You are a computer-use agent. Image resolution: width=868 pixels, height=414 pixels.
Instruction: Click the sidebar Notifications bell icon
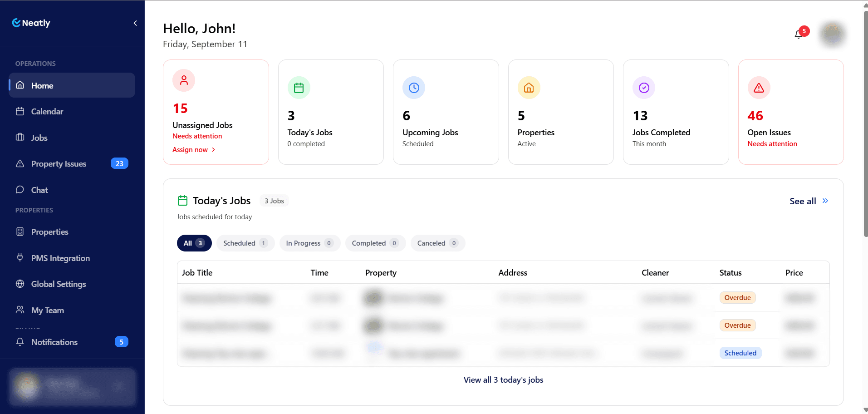tap(20, 342)
